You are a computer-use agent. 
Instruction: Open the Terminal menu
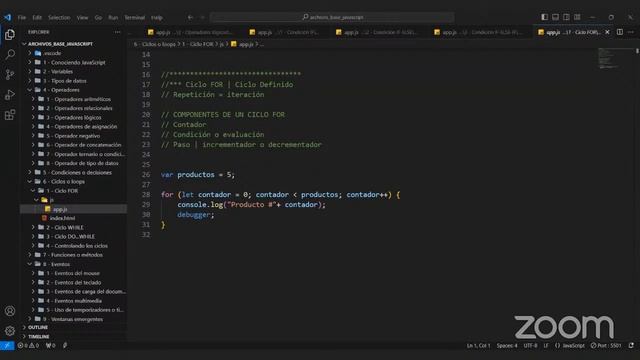coord(135,18)
